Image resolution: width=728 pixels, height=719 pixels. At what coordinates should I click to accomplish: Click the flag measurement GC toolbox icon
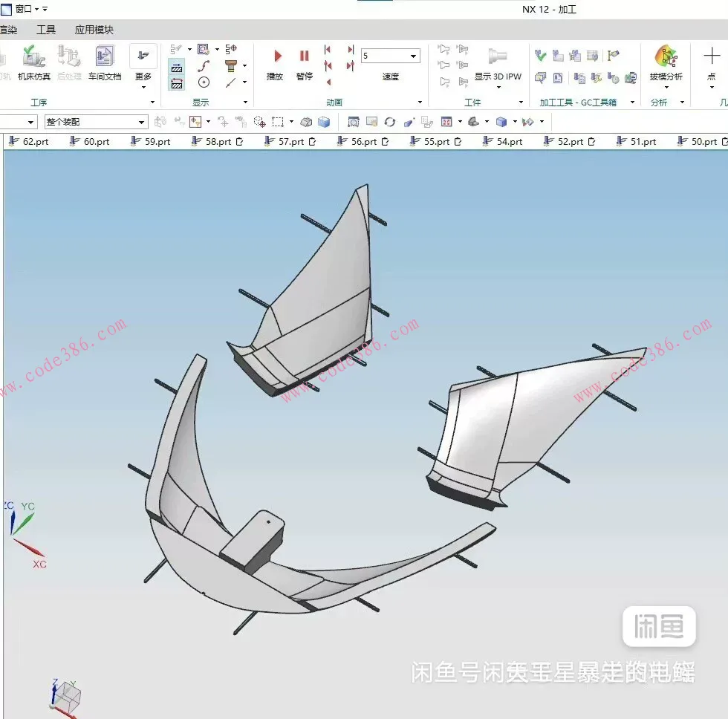coord(613,56)
